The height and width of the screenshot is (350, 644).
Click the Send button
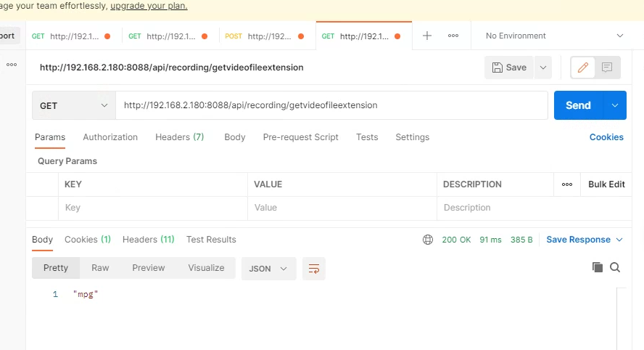[577, 105]
